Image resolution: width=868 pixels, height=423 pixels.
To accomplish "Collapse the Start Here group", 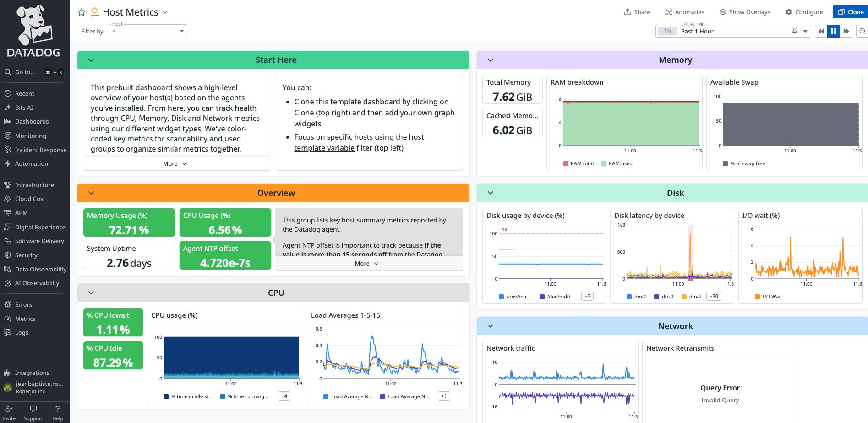I will click(91, 60).
